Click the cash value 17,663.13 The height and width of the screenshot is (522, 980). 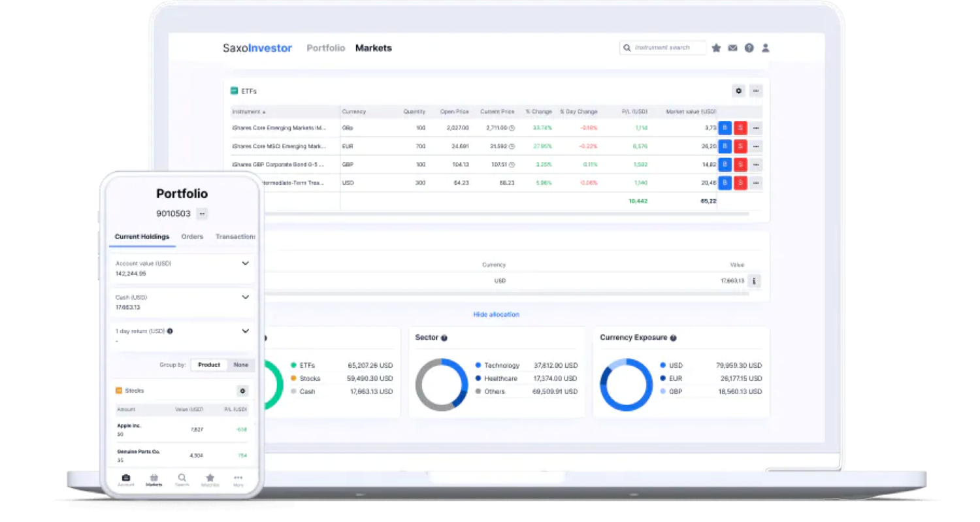[x=732, y=280]
